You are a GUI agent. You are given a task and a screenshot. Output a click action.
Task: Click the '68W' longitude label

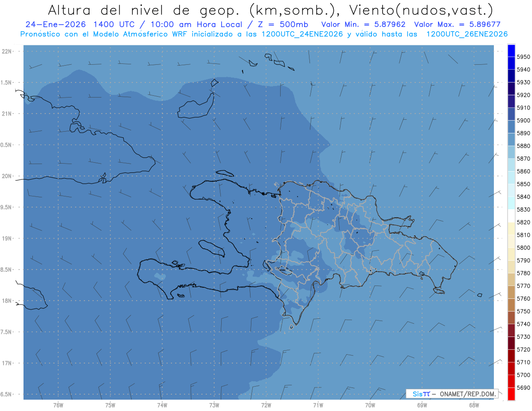474,405
